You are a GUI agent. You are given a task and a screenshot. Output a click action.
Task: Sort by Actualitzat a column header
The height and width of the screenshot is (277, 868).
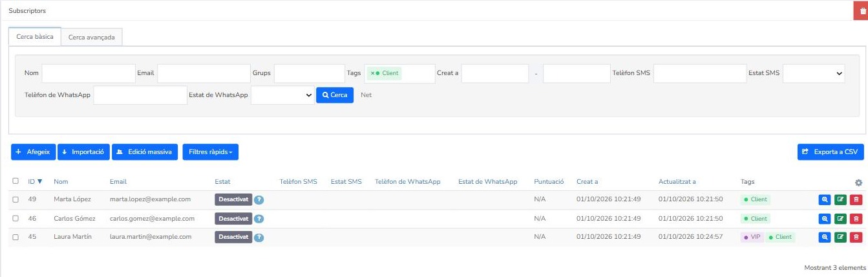pyautogui.click(x=677, y=182)
